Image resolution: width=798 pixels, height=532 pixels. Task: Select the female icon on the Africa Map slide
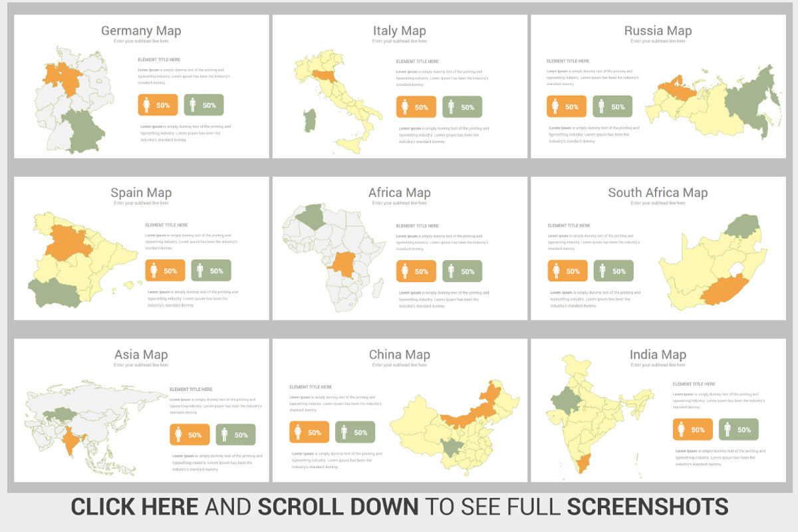pyautogui.click(x=405, y=271)
